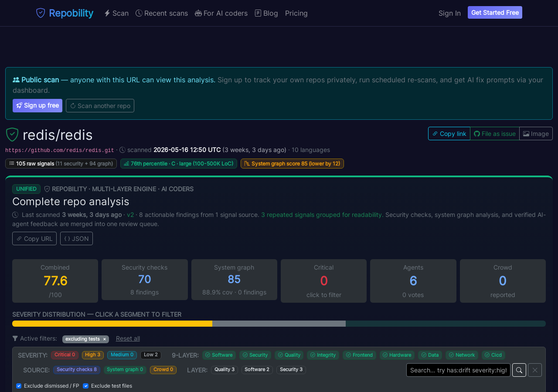558x392 pixels.
Task: Copy the scan link with Copy link
Action: (449, 134)
